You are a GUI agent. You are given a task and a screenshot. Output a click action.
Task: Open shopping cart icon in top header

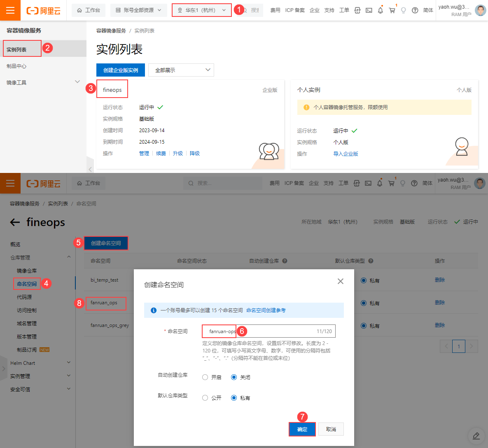click(392, 10)
